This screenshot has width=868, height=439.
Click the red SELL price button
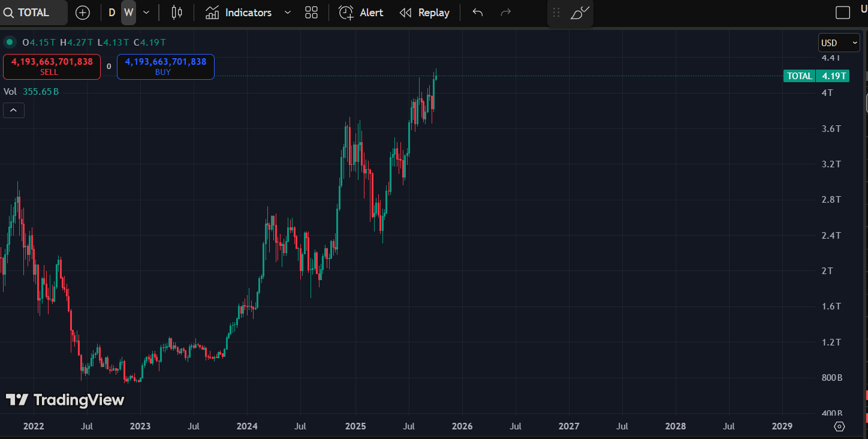coord(52,67)
